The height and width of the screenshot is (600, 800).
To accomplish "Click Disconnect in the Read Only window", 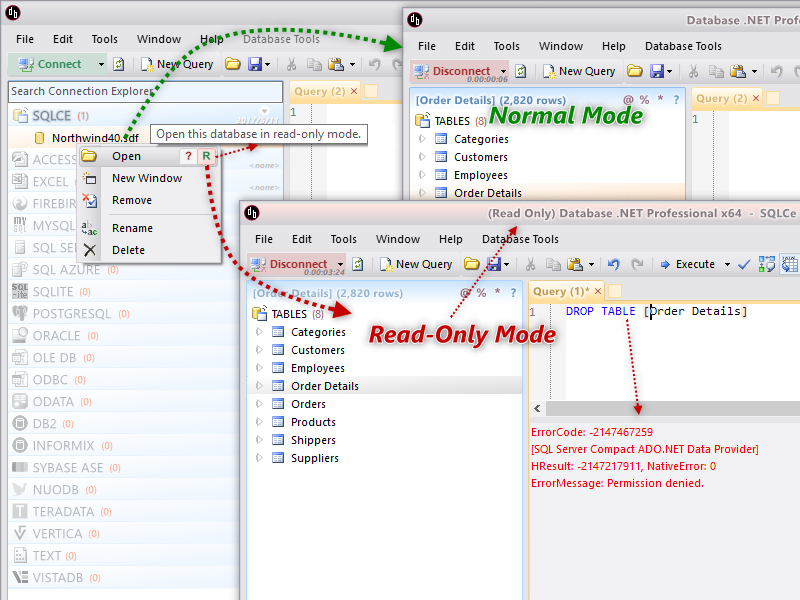I will coord(293,264).
